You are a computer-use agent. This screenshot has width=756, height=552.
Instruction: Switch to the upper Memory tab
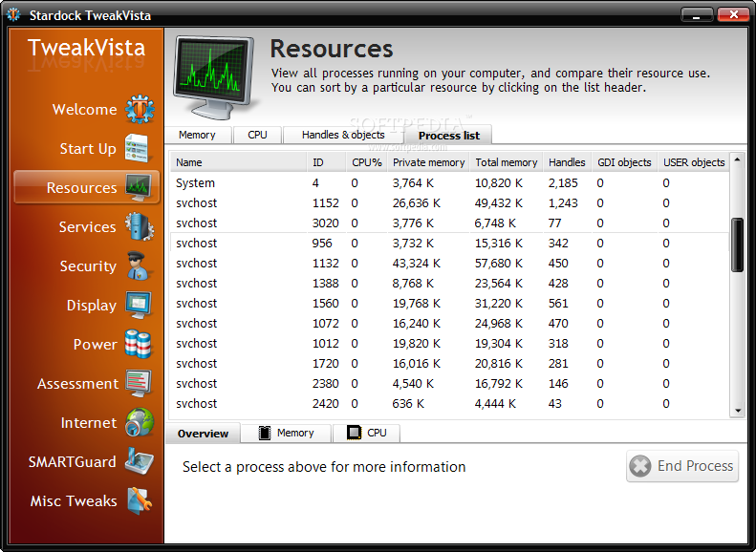click(197, 135)
